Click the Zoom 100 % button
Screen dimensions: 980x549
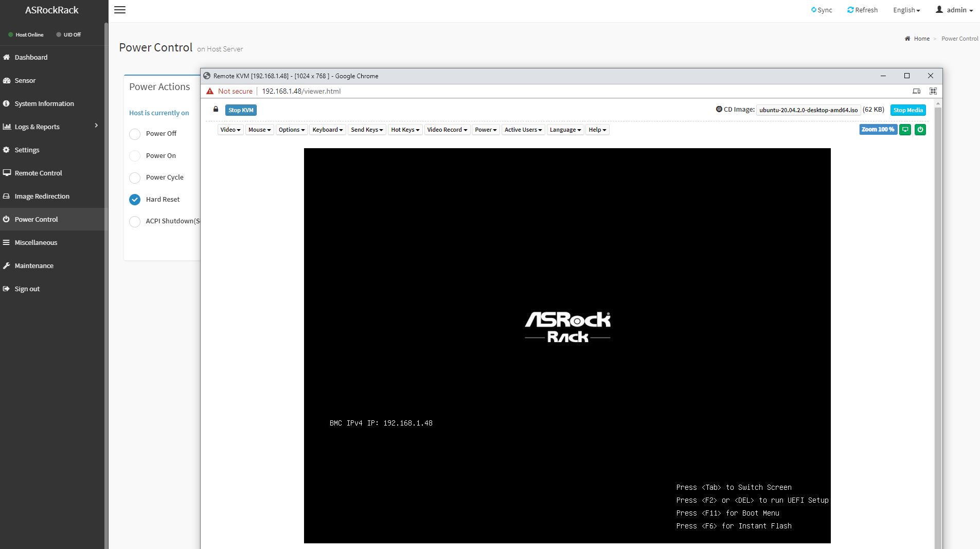[878, 130]
